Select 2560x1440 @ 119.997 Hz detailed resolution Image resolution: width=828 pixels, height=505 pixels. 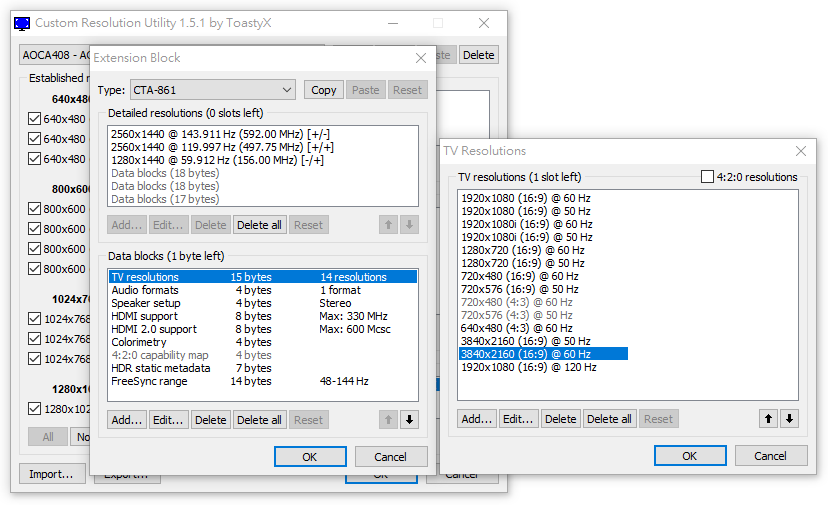[x=222, y=147]
